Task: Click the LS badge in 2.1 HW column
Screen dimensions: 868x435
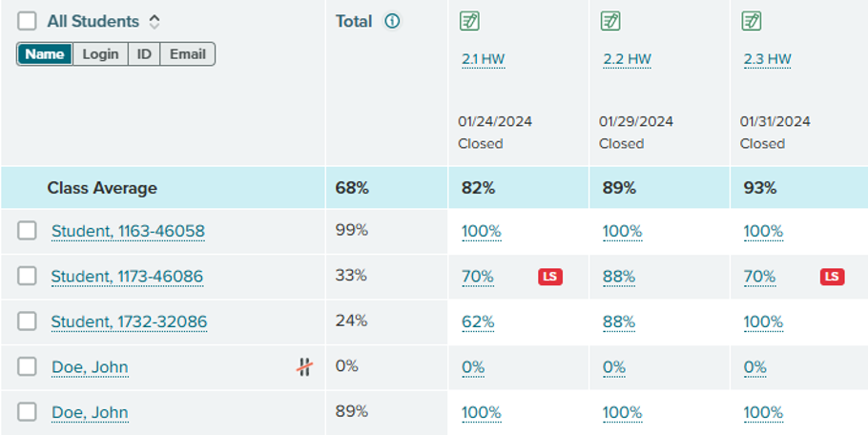Action: coord(550,277)
